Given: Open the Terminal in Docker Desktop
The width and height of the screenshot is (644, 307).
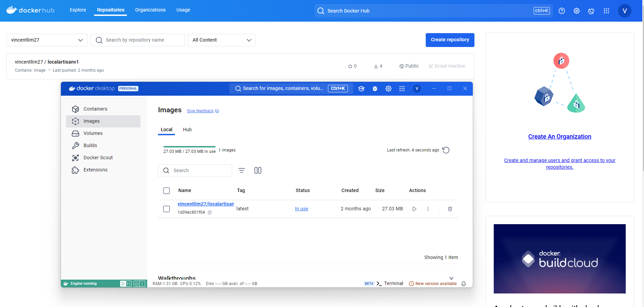Looking at the screenshot, I should coord(390,284).
